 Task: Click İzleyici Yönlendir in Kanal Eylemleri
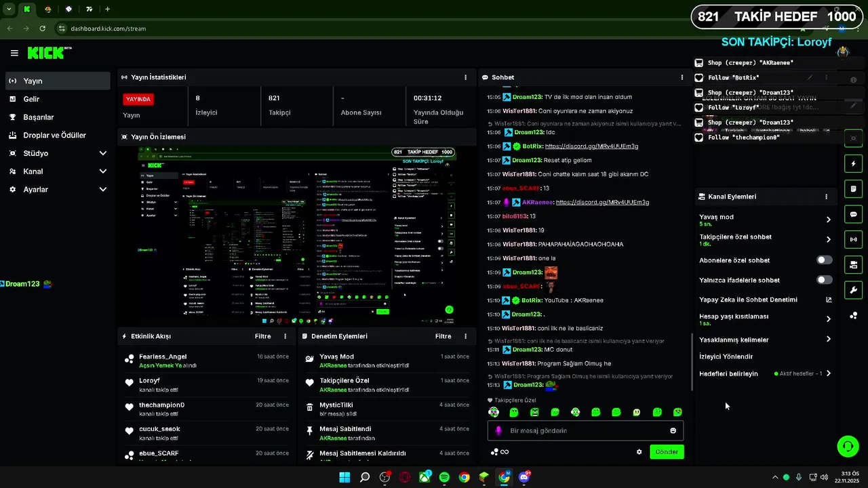click(726, 357)
